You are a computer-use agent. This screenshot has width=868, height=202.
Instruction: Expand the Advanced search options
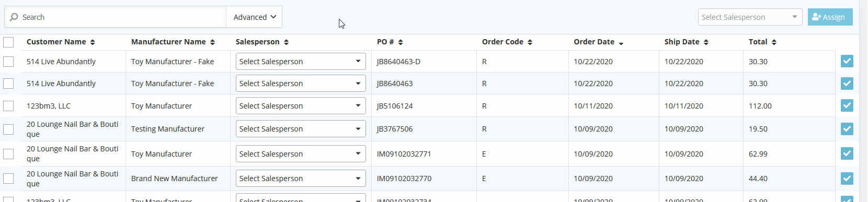click(255, 17)
